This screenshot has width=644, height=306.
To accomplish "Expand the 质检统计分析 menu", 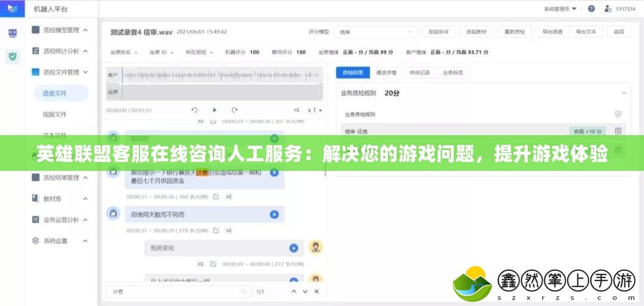I will pyautogui.click(x=61, y=51).
